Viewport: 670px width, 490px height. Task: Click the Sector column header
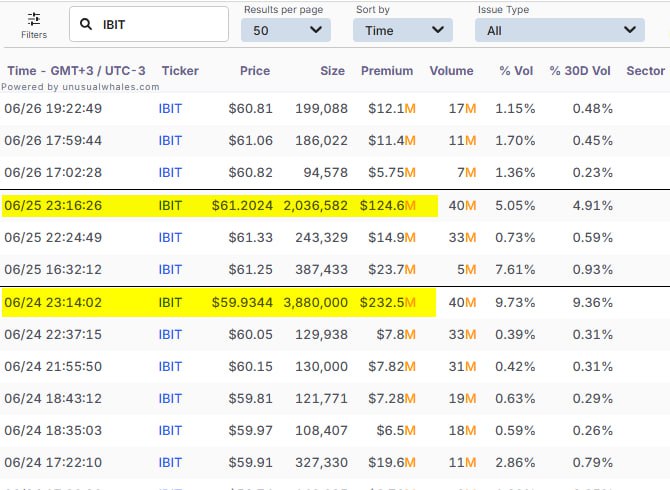coord(646,70)
